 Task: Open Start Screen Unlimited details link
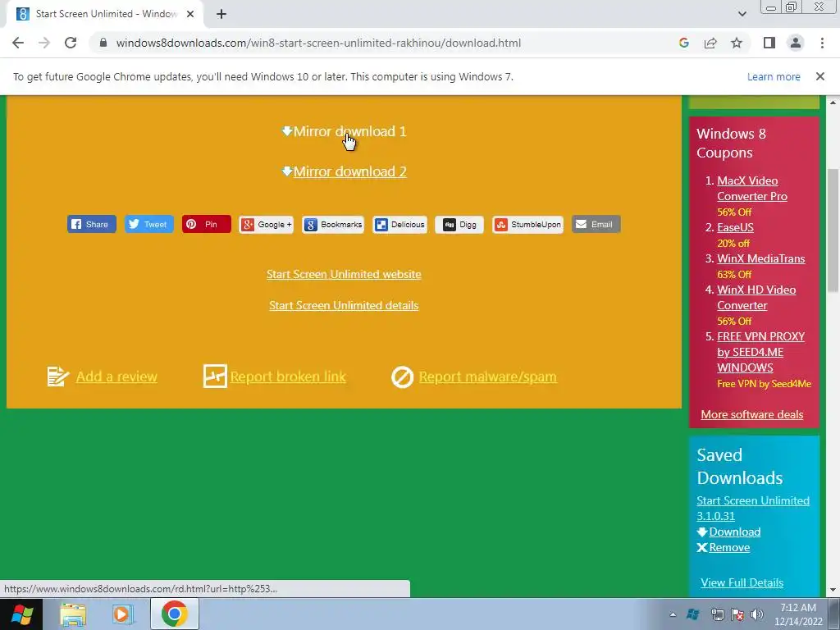[x=344, y=305]
